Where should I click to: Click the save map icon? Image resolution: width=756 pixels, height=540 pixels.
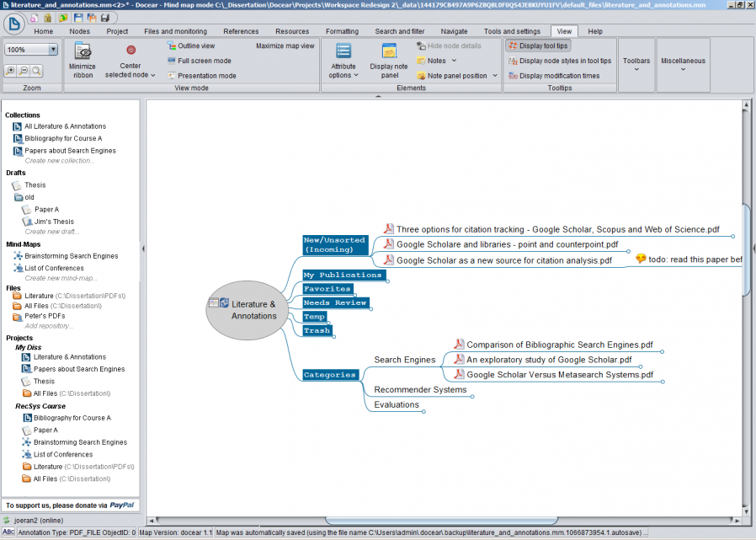coord(78,18)
